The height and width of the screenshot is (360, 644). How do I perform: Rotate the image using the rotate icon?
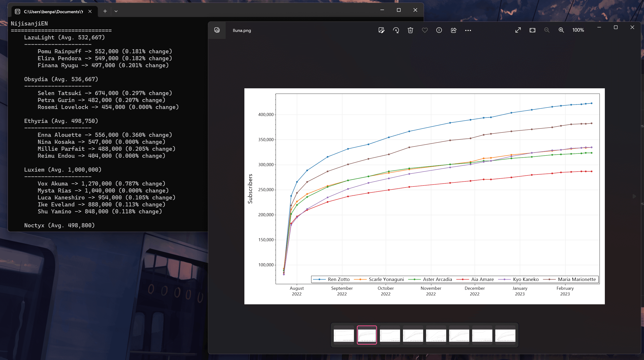pos(396,30)
